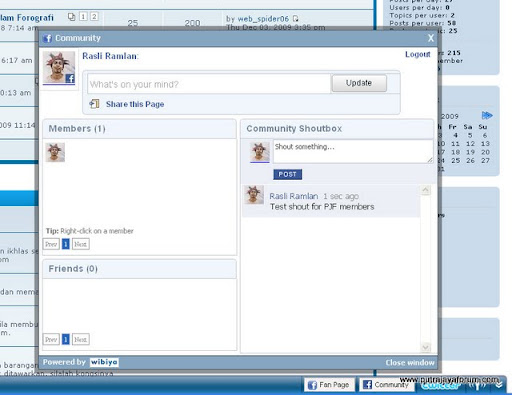Select page 1 in the Friends panel

[x=66, y=339]
